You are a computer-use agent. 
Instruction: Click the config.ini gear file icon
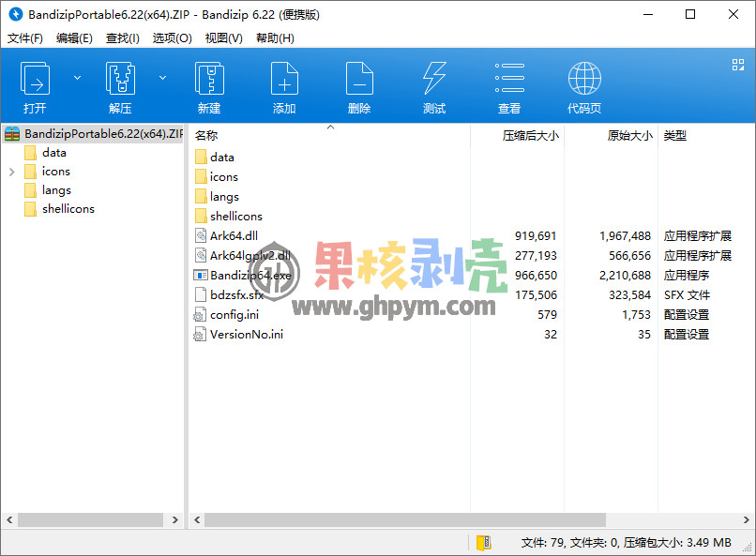click(200, 315)
